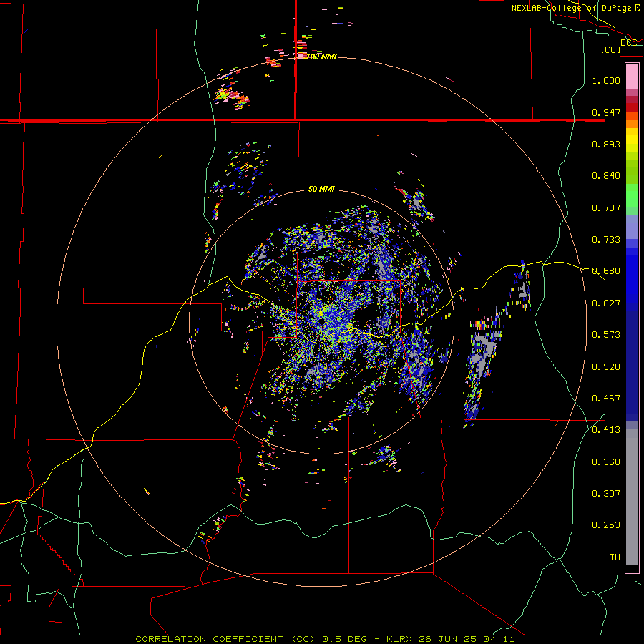Pick the pink segment of the color bar

pos(632,77)
